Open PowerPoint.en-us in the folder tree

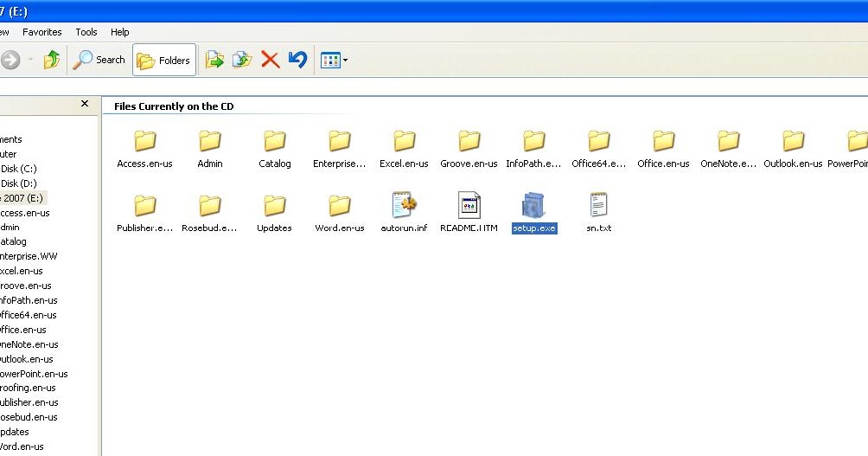coord(34,374)
